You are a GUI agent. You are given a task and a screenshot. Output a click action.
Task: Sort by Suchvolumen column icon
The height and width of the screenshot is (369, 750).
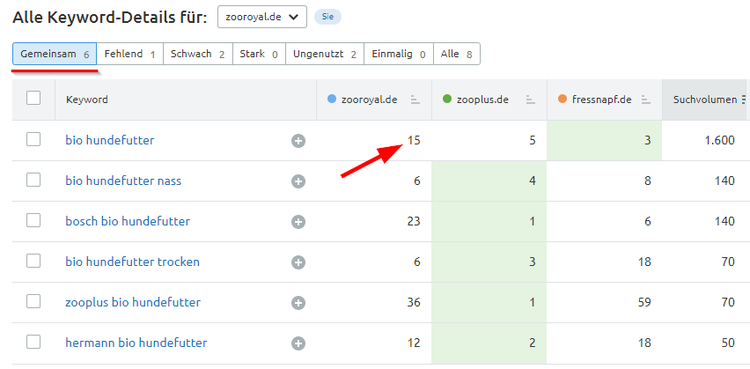[x=744, y=100]
